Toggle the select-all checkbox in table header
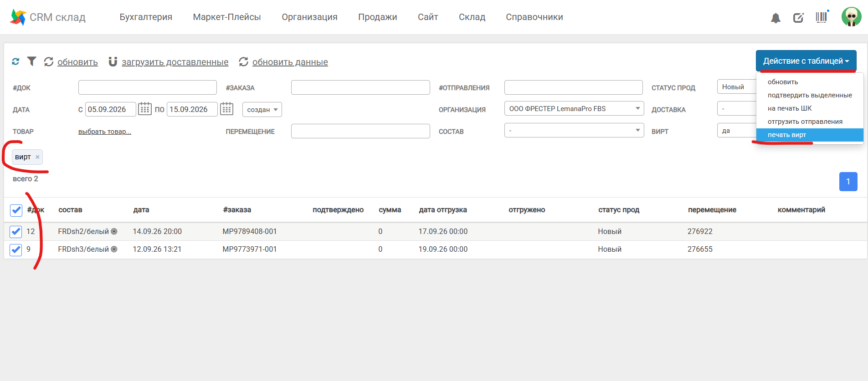The height and width of the screenshot is (381, 868). [16, 210]
